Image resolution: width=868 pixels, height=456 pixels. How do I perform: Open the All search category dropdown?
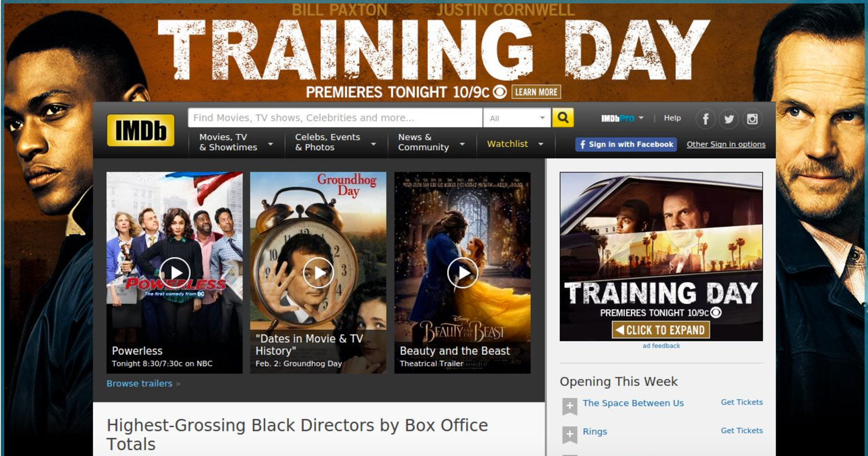tap(517, 118)
